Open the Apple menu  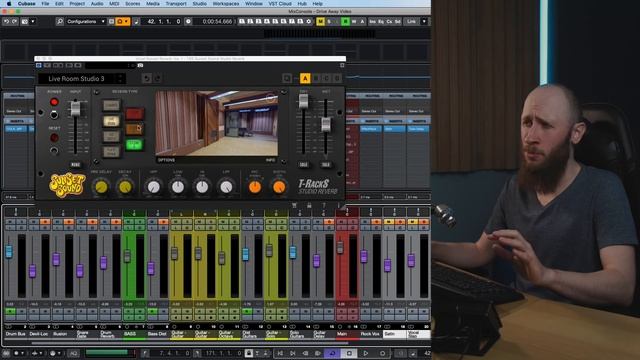(9, 3)
